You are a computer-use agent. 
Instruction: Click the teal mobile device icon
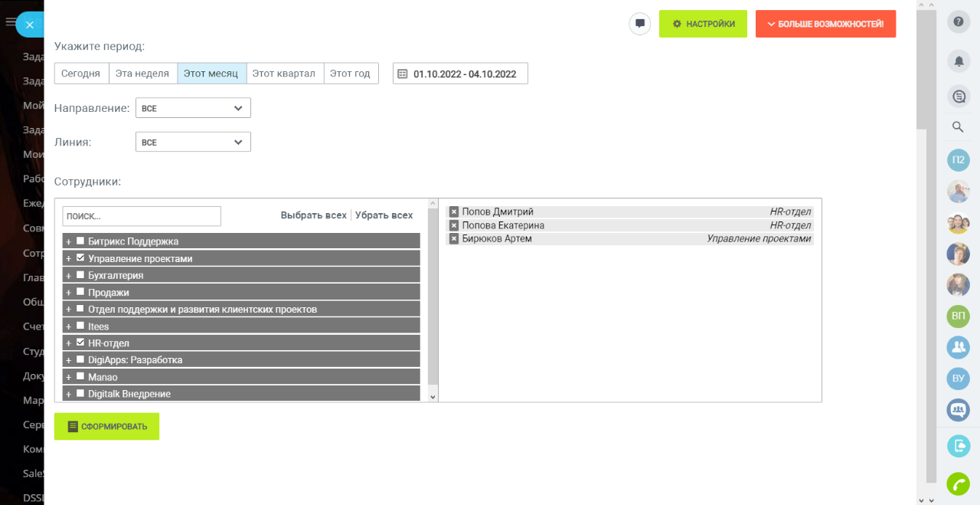pyautogui.click(x=958, y=445)
